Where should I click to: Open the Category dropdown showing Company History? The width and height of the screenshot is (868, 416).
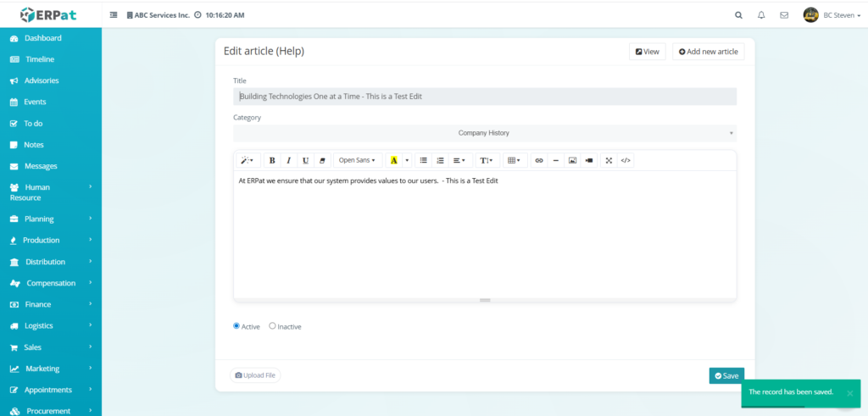point(485,133)
